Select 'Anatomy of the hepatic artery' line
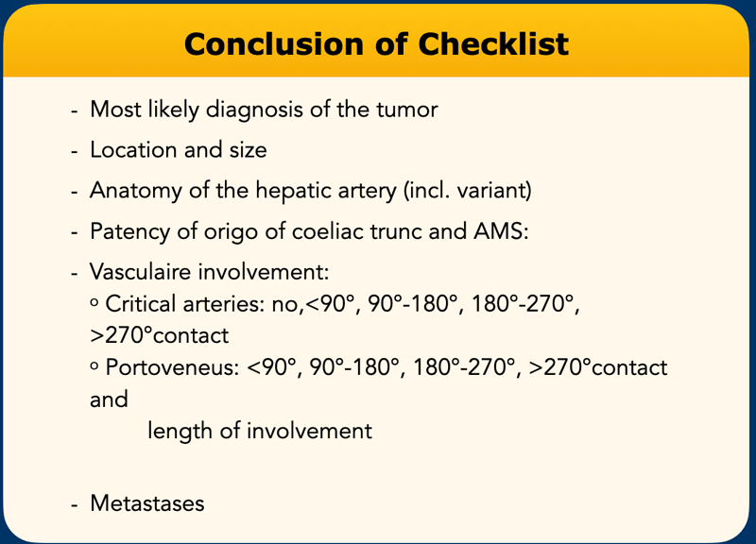The height and width of the screenshot is (544, 756). pos(311,191)
